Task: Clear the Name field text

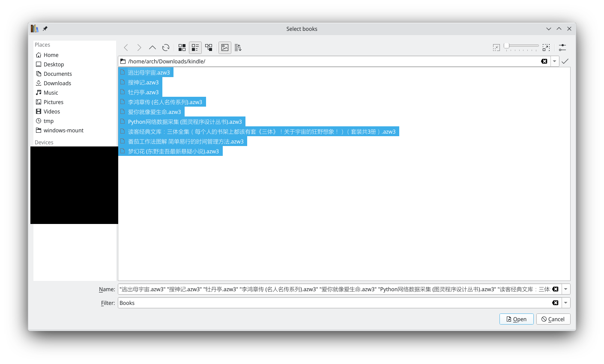Action: (x=555, y=289)
